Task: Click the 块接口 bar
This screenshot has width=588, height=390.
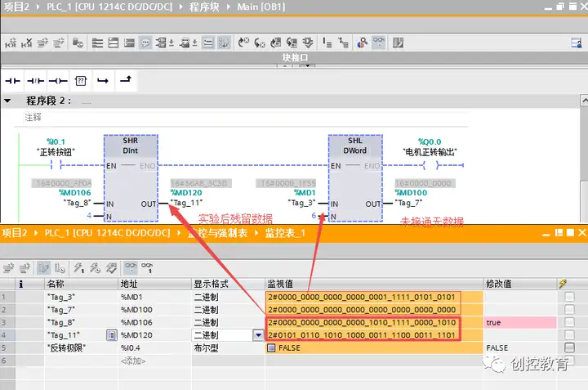Action: coord(294,57)
